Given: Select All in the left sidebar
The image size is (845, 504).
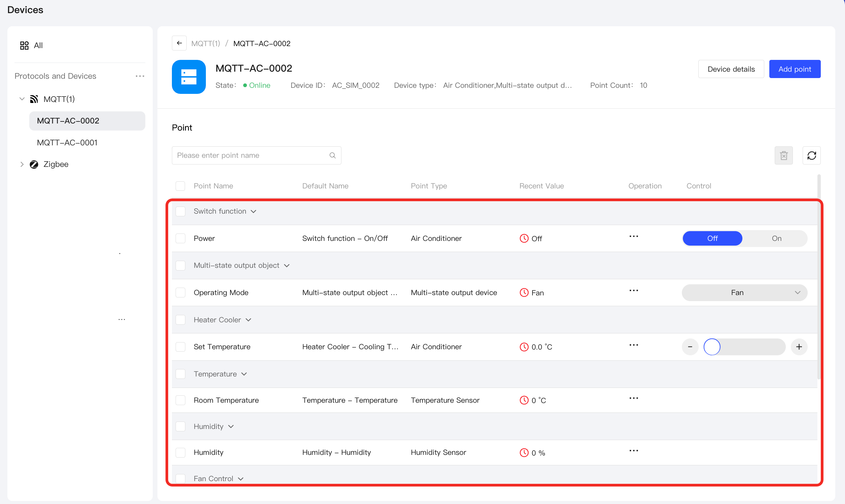Looking at the screenshot, I should click(38, 45).
